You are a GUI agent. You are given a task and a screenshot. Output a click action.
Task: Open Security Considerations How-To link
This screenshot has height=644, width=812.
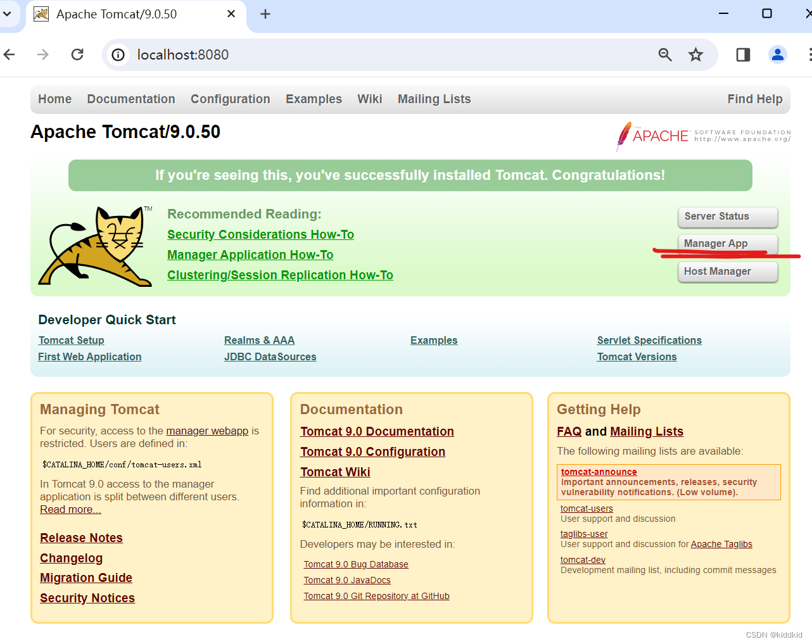(260, 234)
